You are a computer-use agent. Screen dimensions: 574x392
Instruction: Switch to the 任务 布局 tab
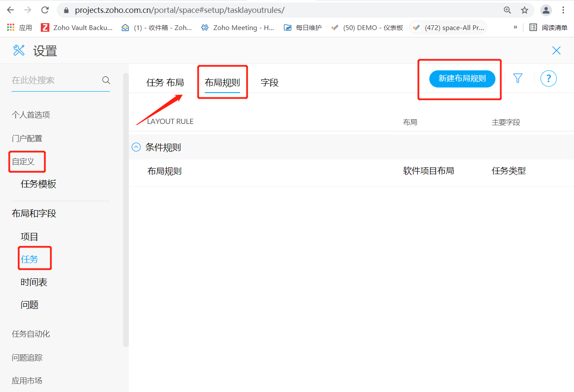(x=165, y=82)
